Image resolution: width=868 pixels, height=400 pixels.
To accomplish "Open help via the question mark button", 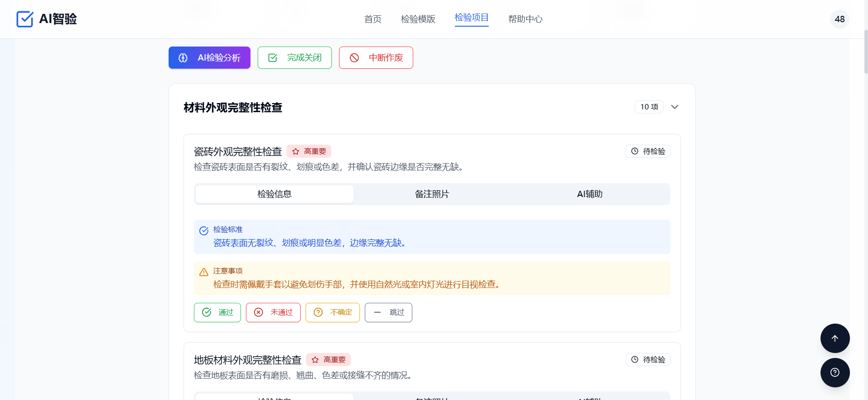I will point(835,372).
